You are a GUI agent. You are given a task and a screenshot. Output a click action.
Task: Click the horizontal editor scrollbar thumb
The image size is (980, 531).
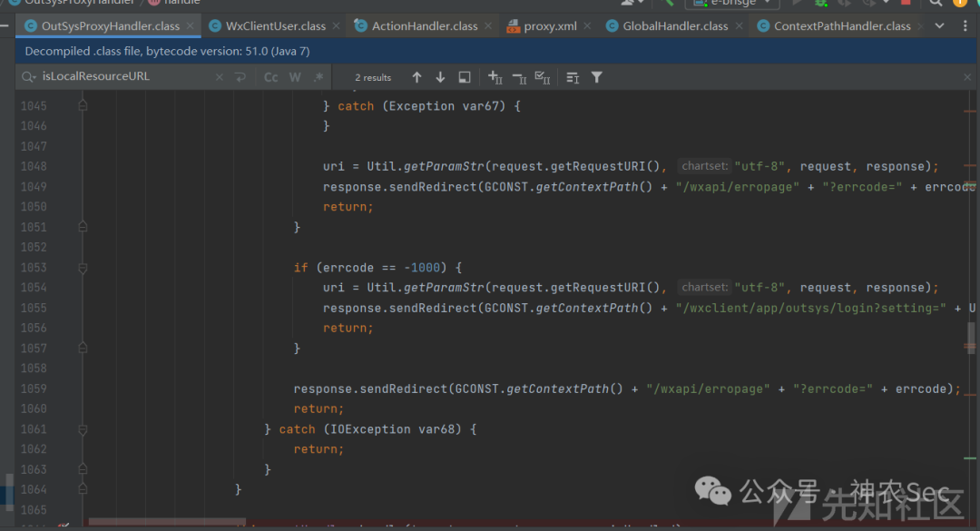click(x=167, y=522)
